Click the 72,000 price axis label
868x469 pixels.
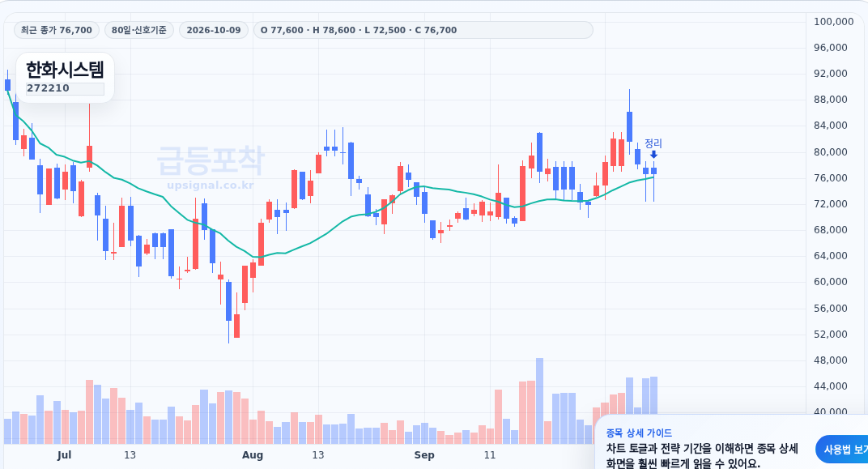831,204
